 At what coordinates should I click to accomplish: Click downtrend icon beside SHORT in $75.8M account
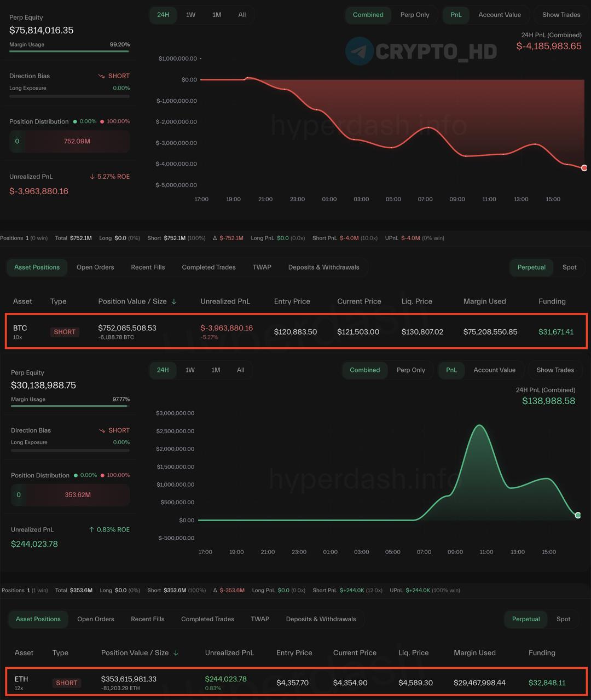101,76
